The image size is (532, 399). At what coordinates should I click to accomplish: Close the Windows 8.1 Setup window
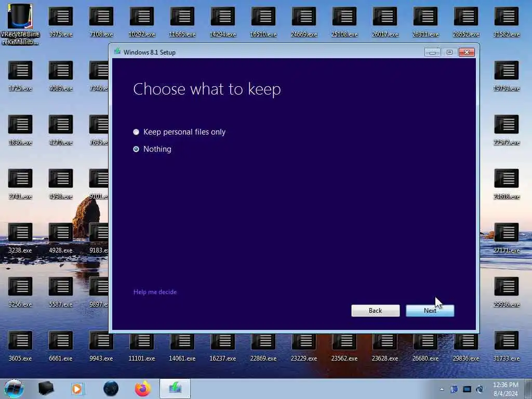coord(467,52)
